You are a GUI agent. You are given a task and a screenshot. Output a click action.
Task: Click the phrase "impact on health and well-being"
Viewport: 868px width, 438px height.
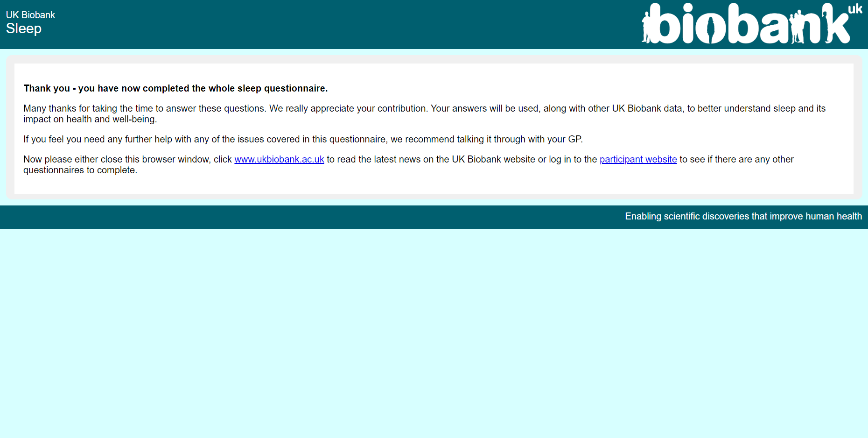[90, 119]
